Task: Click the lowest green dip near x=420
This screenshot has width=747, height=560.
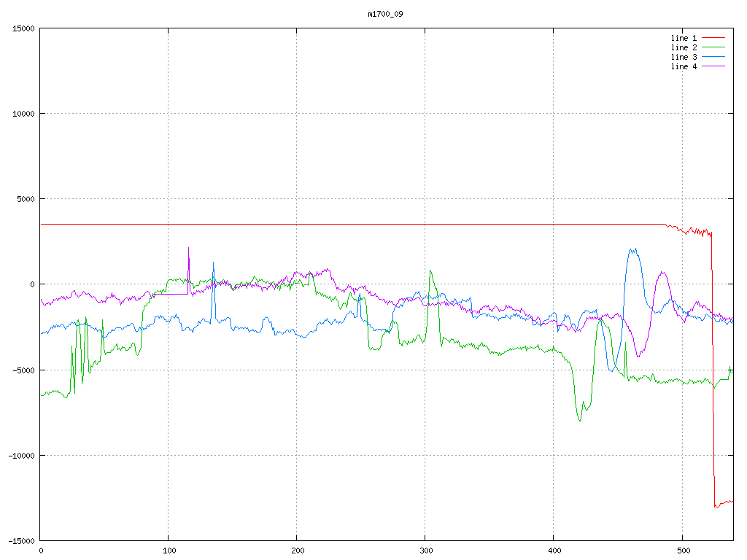Action: [x=580, y=421]
